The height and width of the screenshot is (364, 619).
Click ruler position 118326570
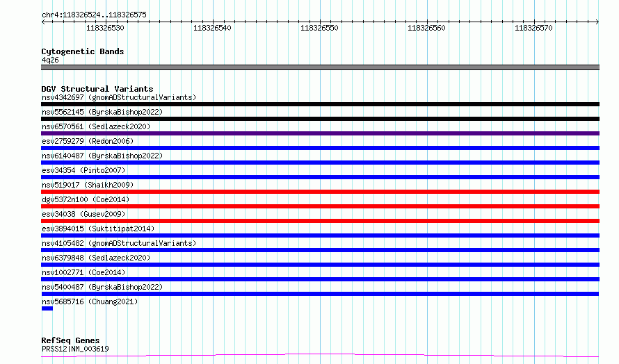click(x=533, y=28)
